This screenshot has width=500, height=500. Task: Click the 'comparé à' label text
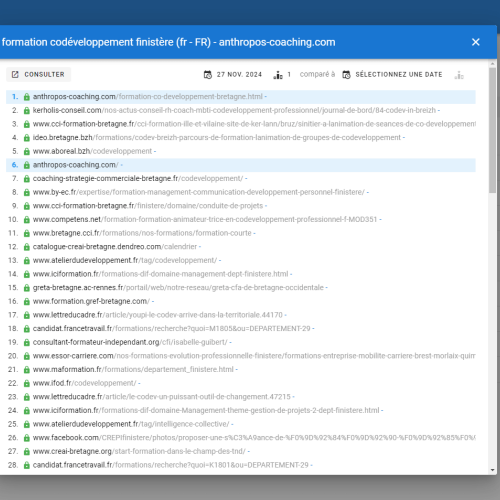(x=317, y=74)
